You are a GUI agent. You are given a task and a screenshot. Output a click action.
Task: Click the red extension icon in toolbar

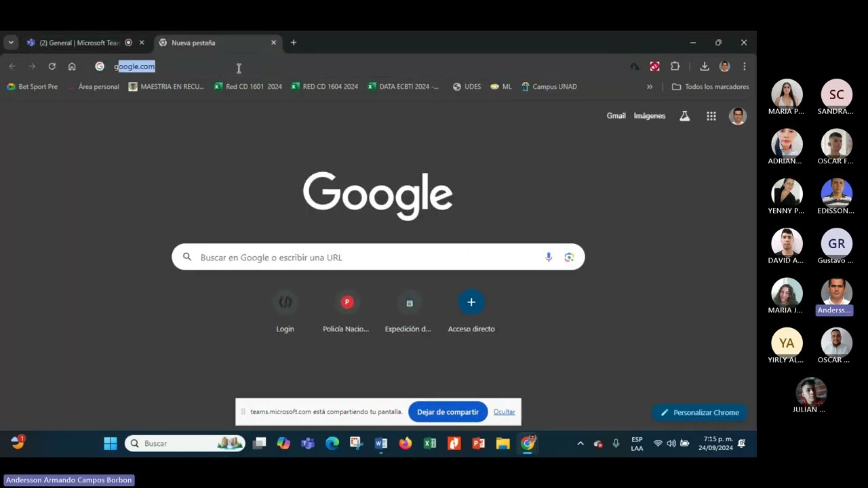pyautogui.click(x=654, y=66)
